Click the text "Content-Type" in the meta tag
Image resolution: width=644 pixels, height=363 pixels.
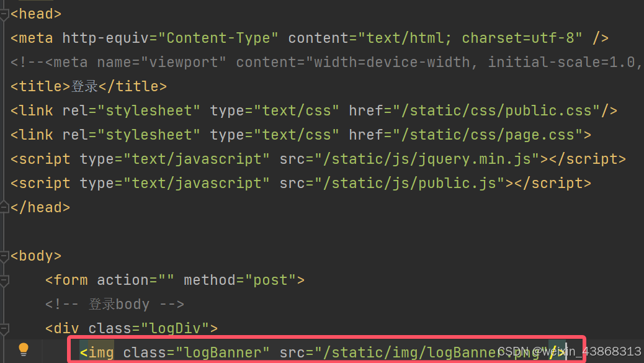click(218, 38)
